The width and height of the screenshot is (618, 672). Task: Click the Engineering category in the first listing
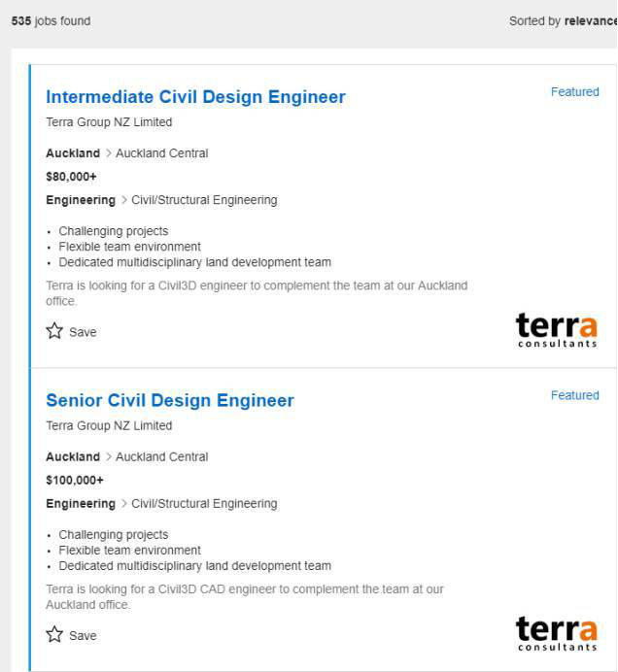pos(81,200)
